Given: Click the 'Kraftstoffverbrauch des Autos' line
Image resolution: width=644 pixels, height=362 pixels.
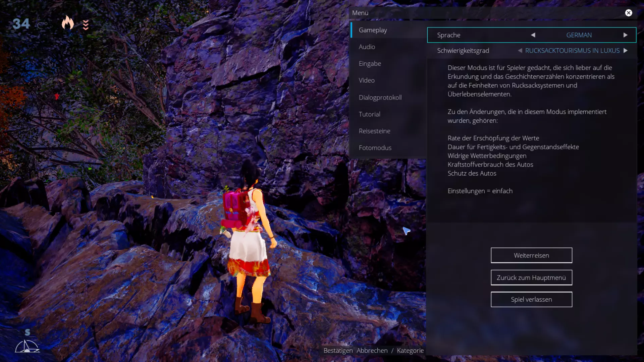Looking at the screenshot, I should [x=490, y=165].
